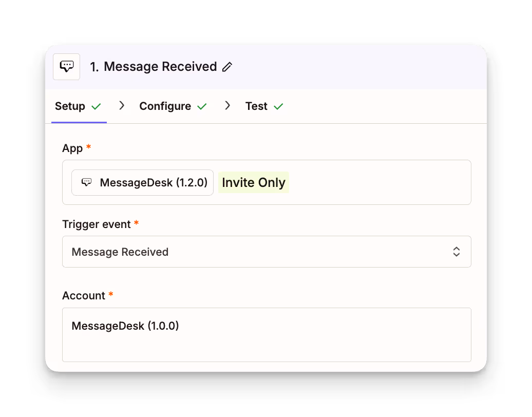Click the App field label

[x=72, y=148]
